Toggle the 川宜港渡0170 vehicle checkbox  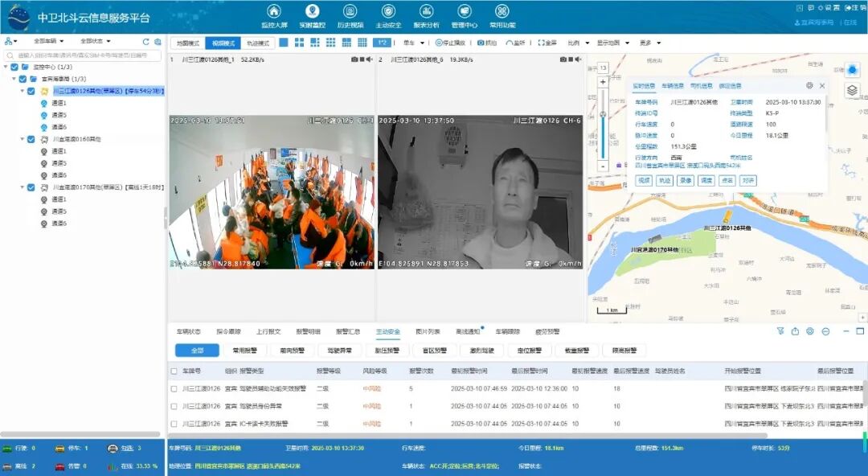tap(31, 188)
